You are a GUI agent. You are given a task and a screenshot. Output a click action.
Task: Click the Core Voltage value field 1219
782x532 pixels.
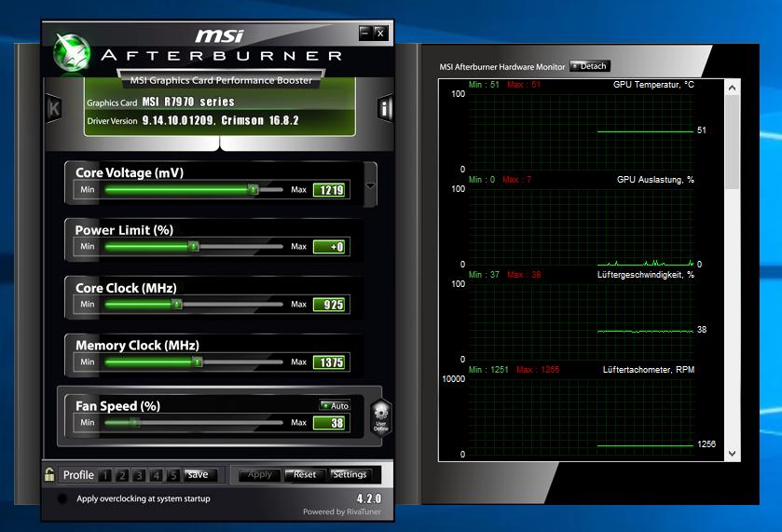pyautogui.click(x=329, y=190)
